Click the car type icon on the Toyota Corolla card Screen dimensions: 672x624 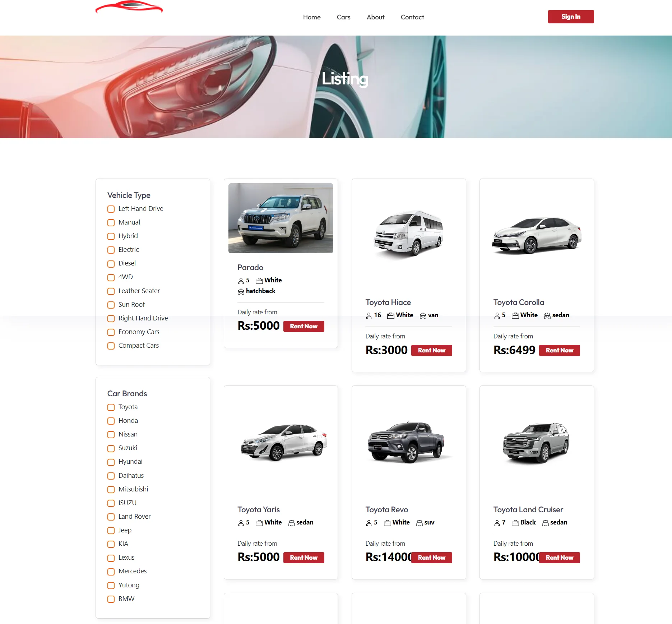[547, 316]
